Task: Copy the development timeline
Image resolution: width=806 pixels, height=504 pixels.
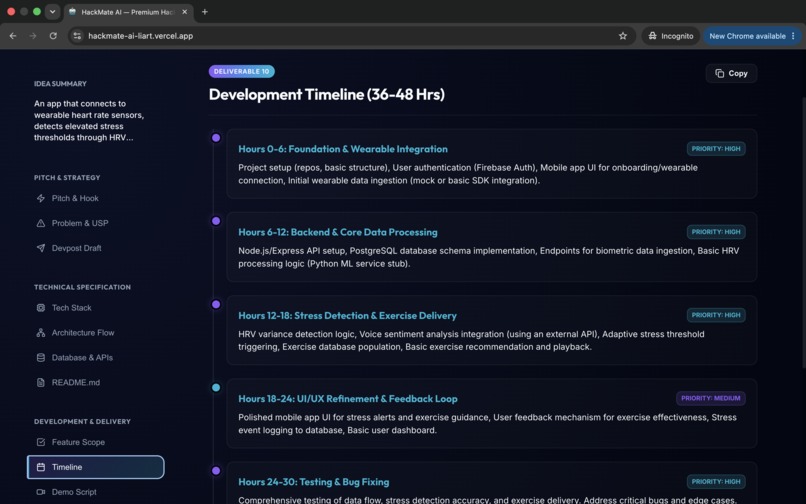Action: 731,74
